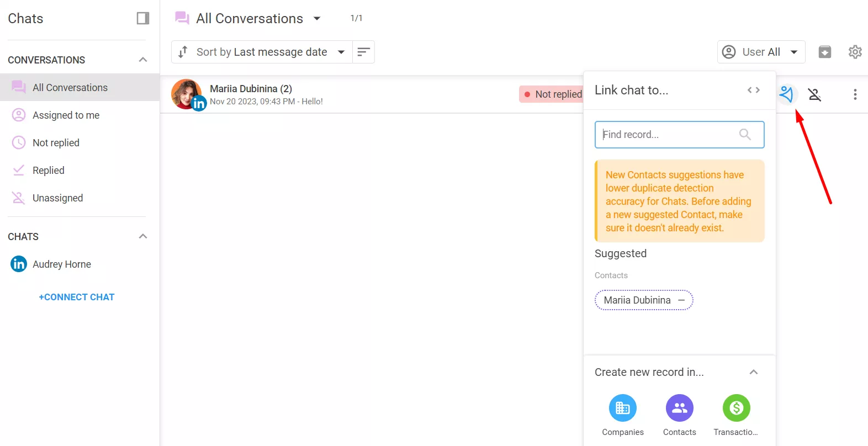This screenshot has width=868, height=446.
Task: Click the sort direction icon
Action: pos(363,52)
